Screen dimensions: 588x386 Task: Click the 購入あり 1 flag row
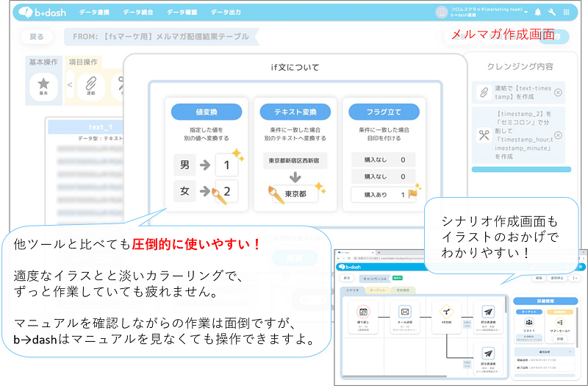pyautogui.click(x=383, y=195)
